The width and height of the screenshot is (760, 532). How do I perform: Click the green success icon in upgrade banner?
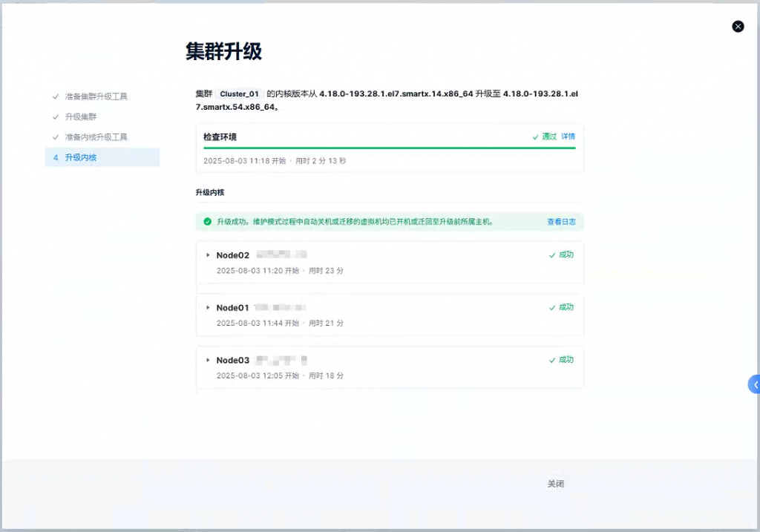(207, 222)
